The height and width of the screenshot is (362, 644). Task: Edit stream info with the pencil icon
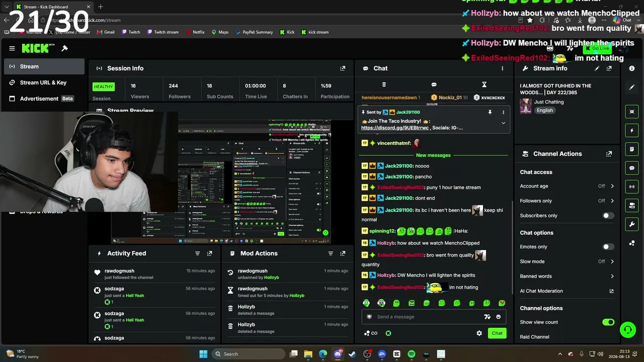click(597, 68)
